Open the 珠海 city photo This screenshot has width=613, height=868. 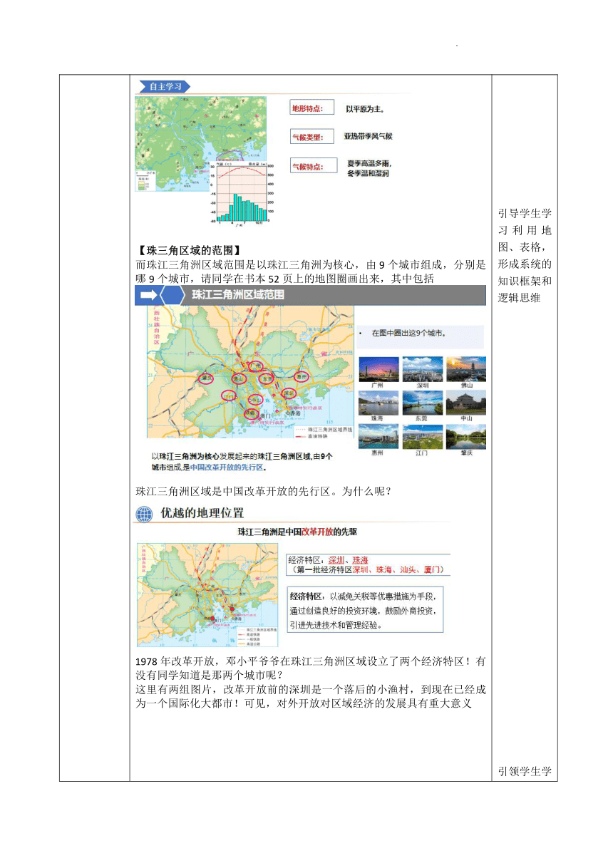pos(378,402)
